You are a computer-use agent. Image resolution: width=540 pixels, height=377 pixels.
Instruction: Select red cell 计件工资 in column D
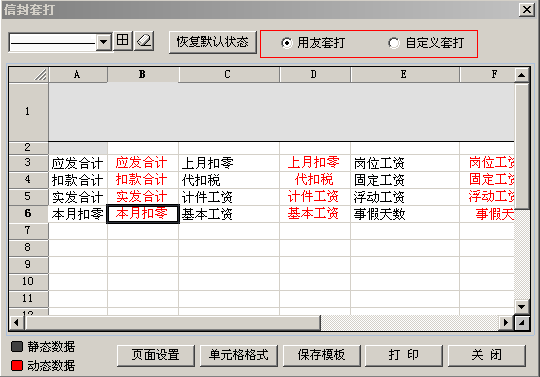coord(314,197)
